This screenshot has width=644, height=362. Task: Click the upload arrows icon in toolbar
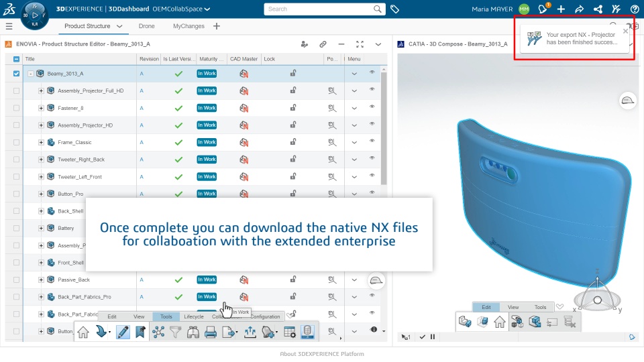point(250,332)
